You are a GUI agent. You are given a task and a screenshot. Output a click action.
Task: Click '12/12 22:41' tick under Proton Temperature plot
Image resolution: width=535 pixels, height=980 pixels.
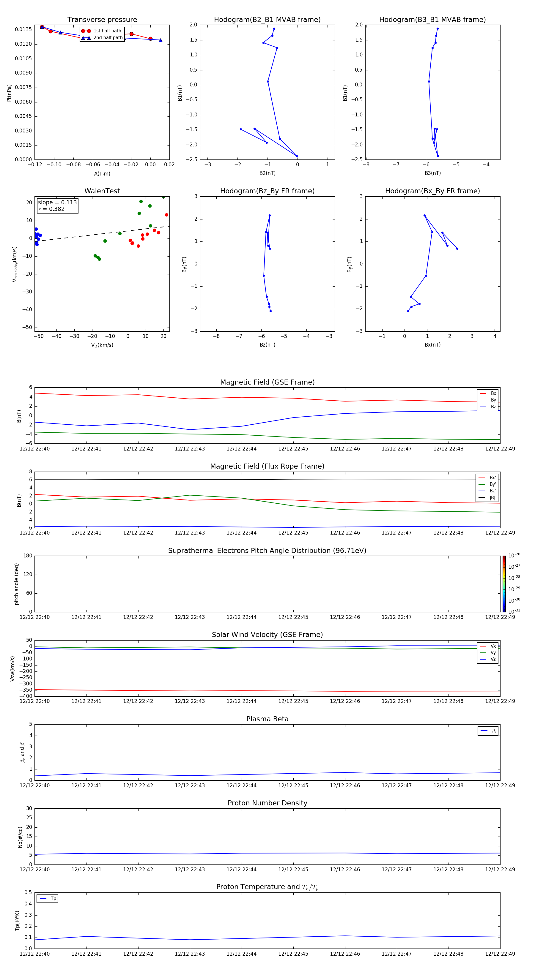(86, 954)
